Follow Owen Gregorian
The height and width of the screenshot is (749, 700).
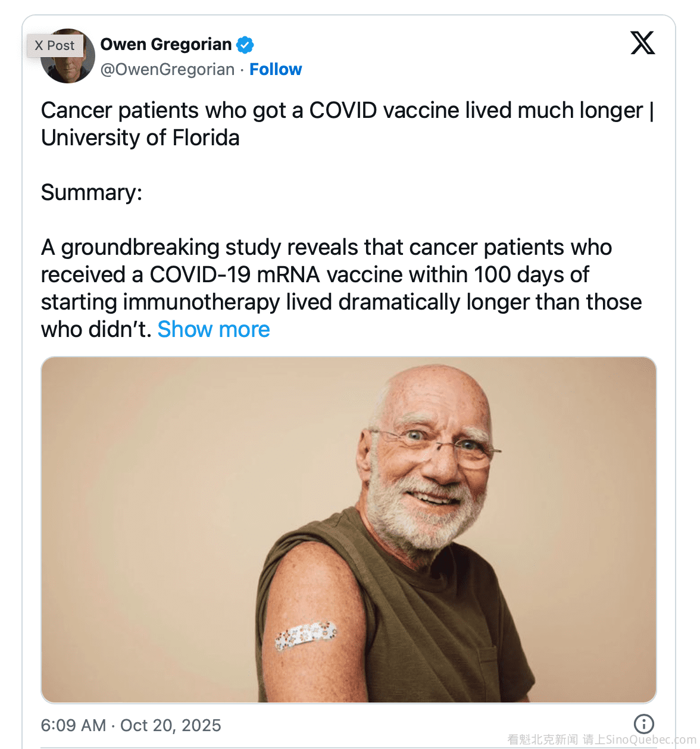coord(276,70)
